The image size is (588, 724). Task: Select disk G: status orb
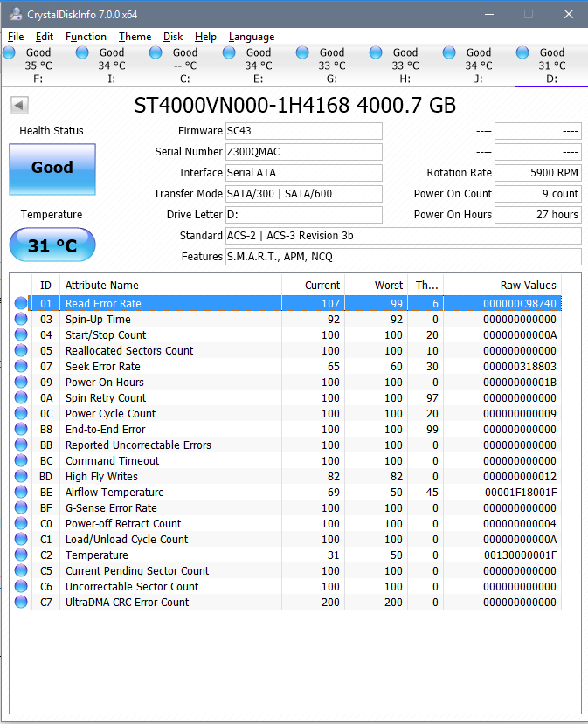(x=302, y=52)
